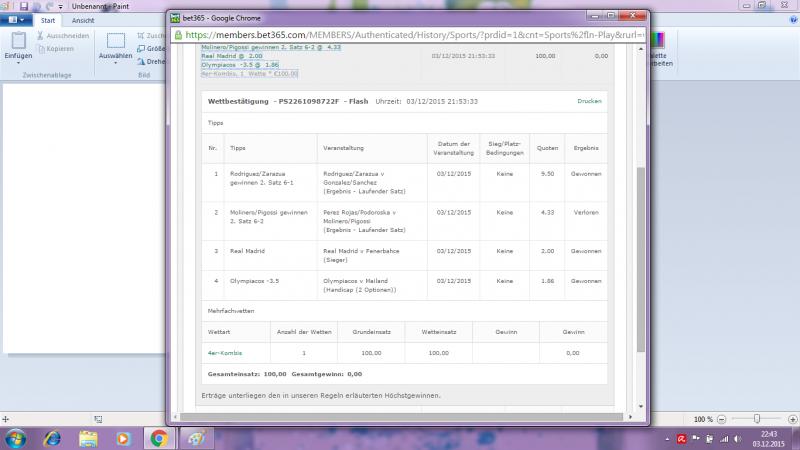
Task: Click Ausschneiden in Paint's ribbon
Action: 63,36
